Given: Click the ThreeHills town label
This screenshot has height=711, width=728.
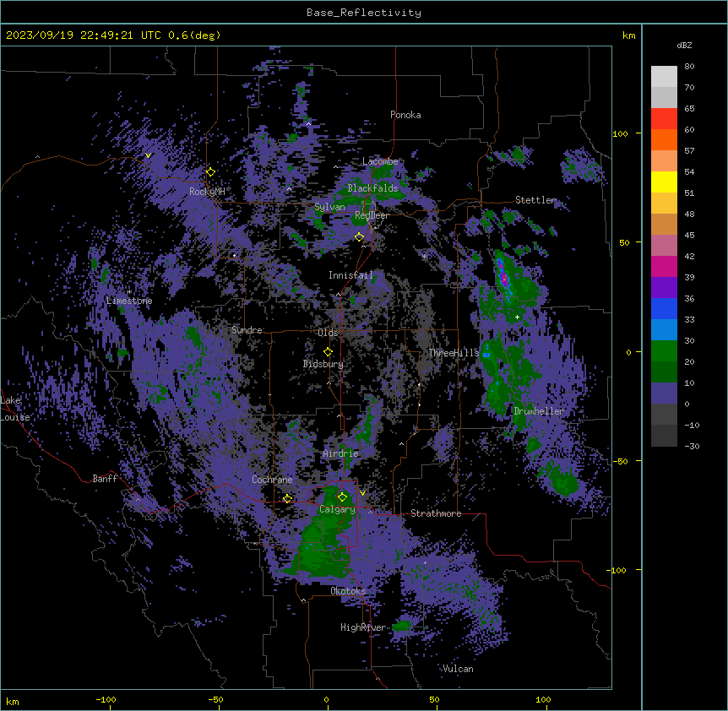Looking at the screenshot, I should (454, 353).
